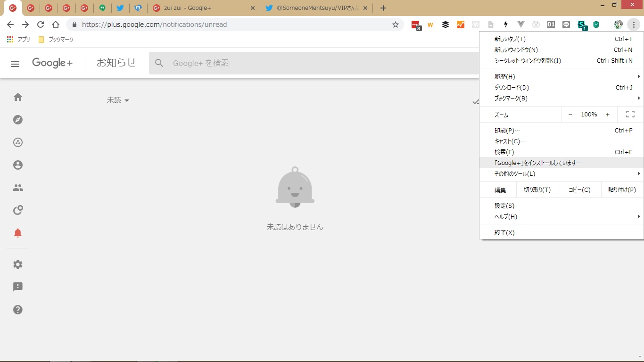
Task: Open the Discover compass icon
Action: (x=18, y=120)
